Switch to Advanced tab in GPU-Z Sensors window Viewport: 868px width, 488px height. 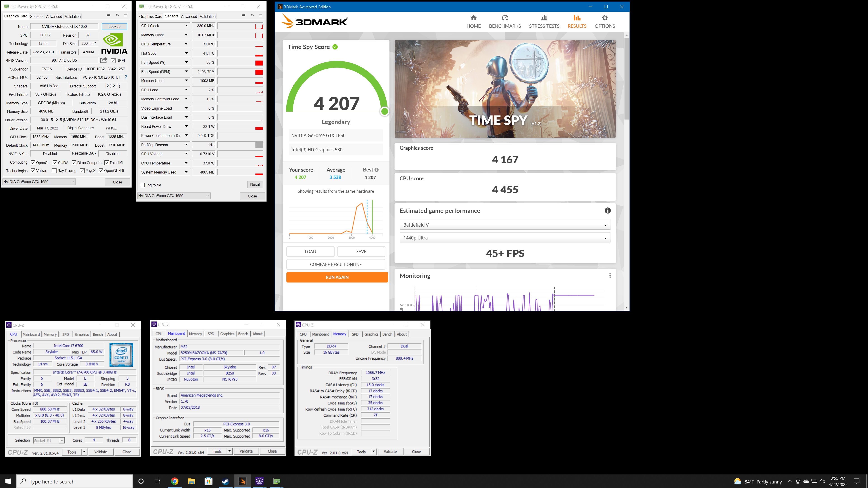pos(189,16)
